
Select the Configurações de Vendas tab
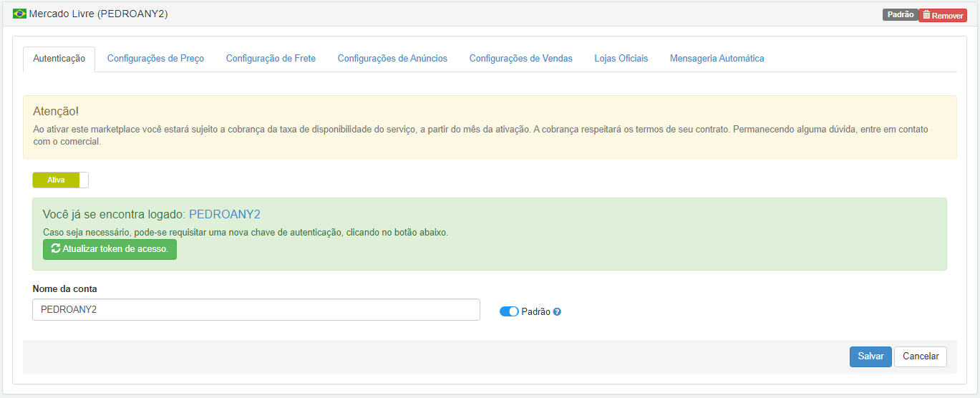[520, 59]
